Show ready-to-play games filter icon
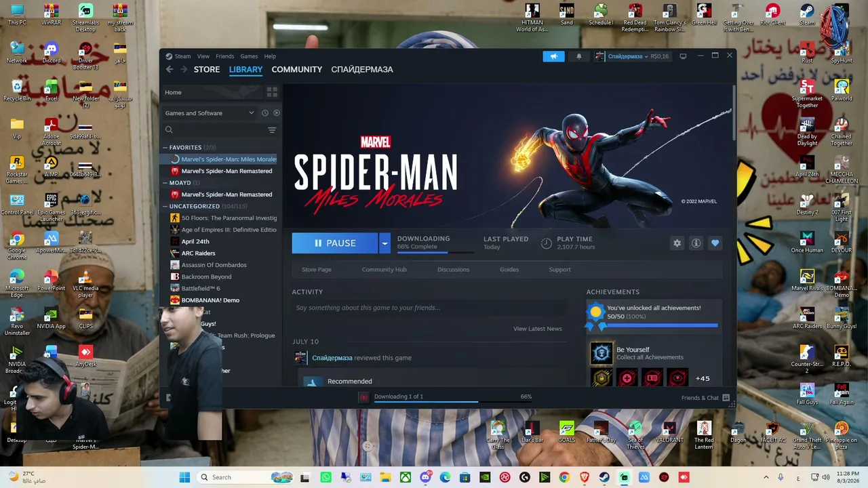This screenshot has width=868, height=488. pyautogui.click(x=276, y=113)
